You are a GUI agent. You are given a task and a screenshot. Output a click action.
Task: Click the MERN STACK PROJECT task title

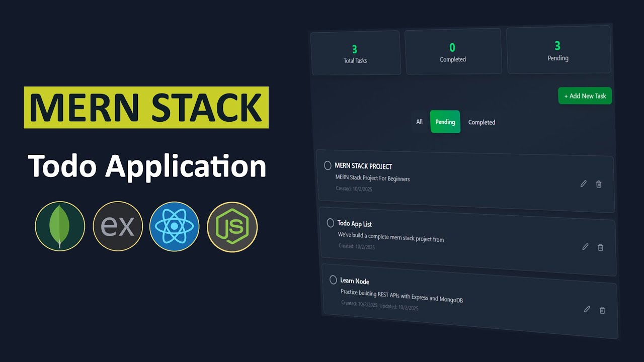point(363,166)
